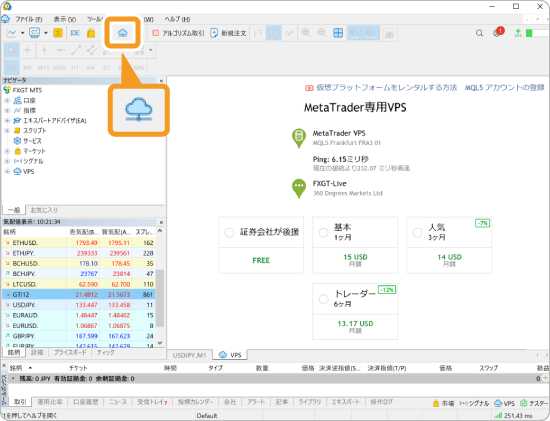Zoom out of the chart with the magnifier
Image resolution: width=550 pixels, height=421 pixels.
[x=322, y=33]
